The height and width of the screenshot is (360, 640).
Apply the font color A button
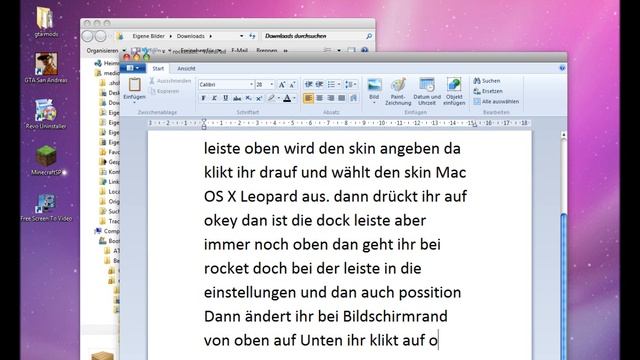click(x=287, y=98)
